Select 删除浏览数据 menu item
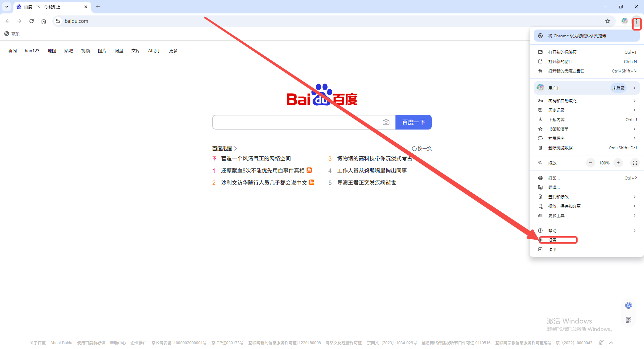 pos(587,148)
